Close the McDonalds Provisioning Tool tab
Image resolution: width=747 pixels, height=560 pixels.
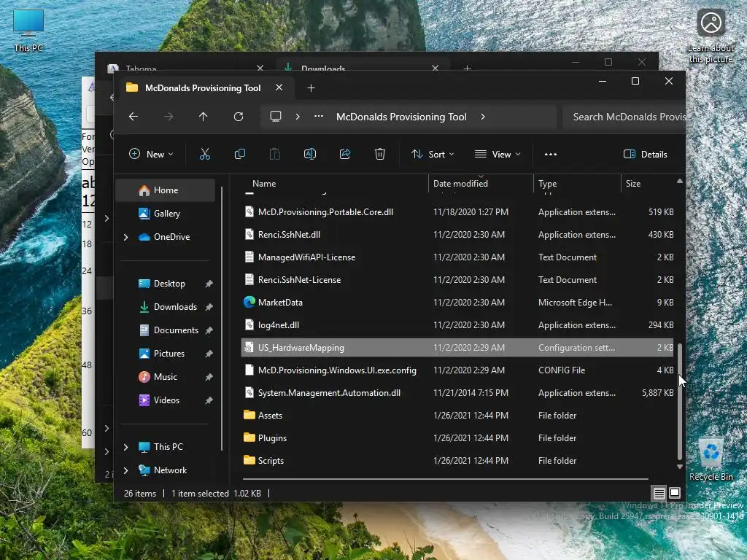279,87
